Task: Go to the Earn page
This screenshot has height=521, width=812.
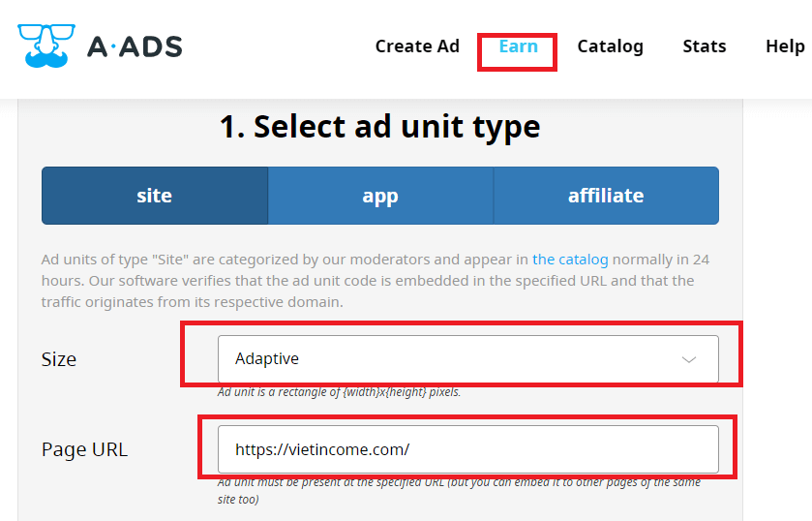Action: click(x=518, y=46)
